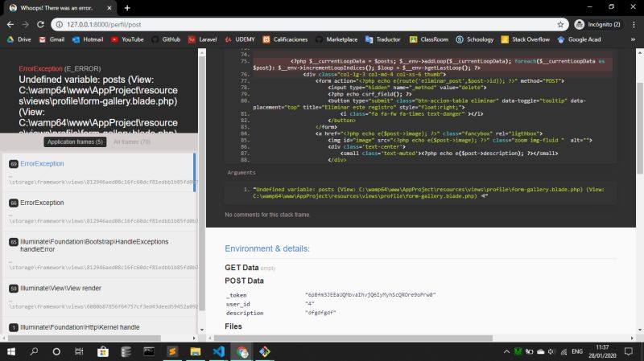Click the page vertical scrollbar thumb
The width and height of the screenshot is (644, 361).
640,127
